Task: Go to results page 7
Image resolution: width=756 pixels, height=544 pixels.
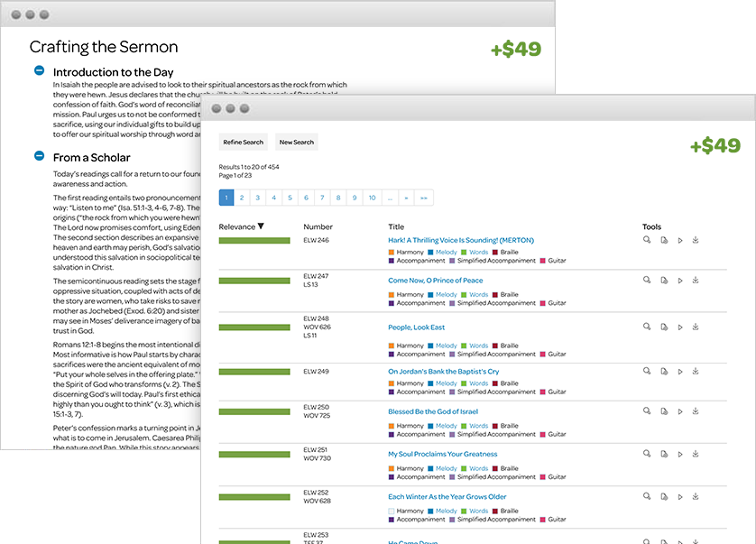Action: point(323,198)
